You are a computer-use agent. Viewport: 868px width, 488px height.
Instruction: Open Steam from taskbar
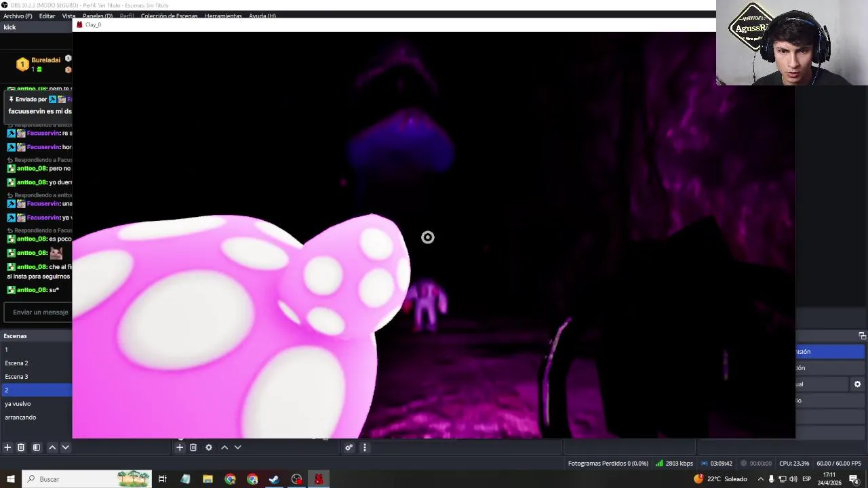[274, 479]
